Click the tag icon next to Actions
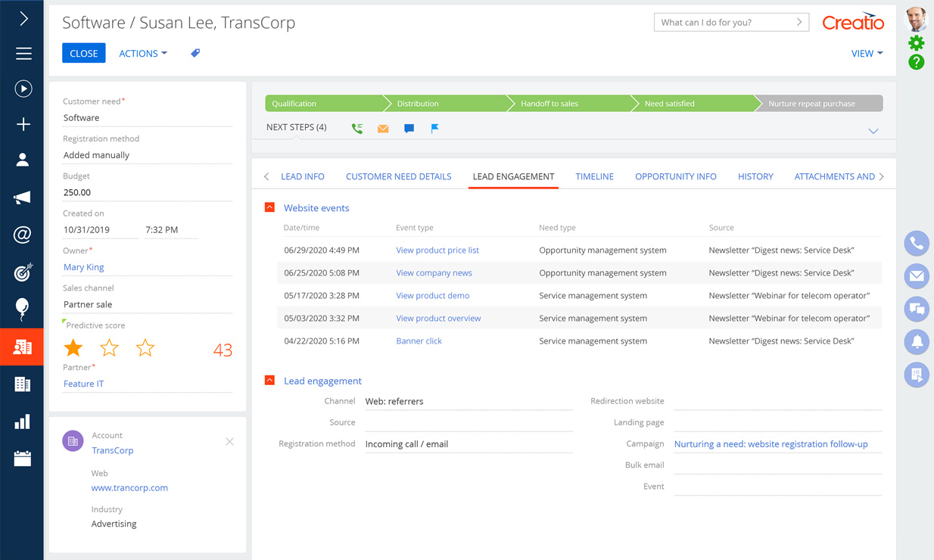Image resolution: width=934 pixels, height=560 pixels. pos(195,53)
